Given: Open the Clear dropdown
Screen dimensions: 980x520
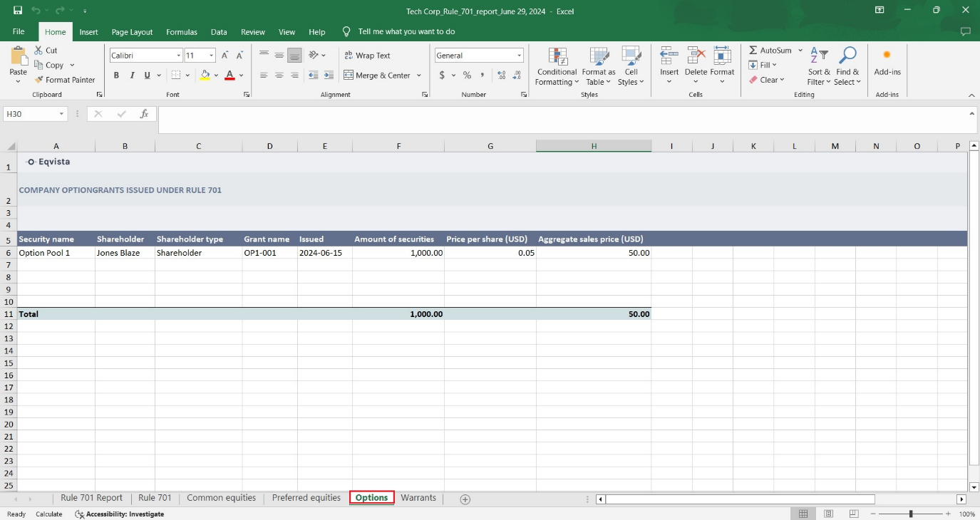Looking at the screenshot, I should 766,80.
